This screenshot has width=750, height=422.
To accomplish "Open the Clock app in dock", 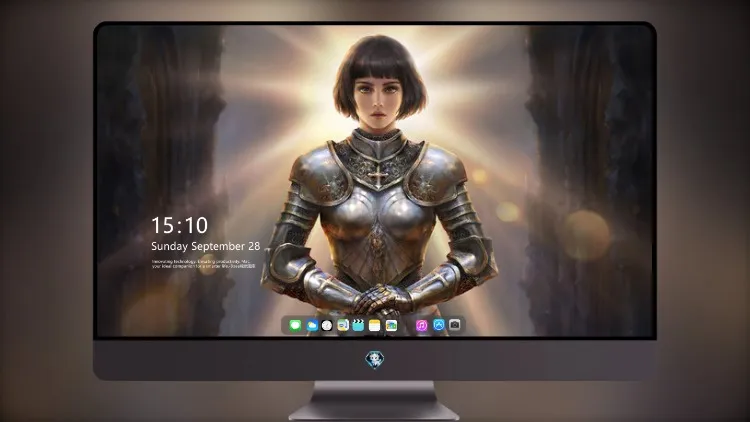I will [x=327, y=325].
